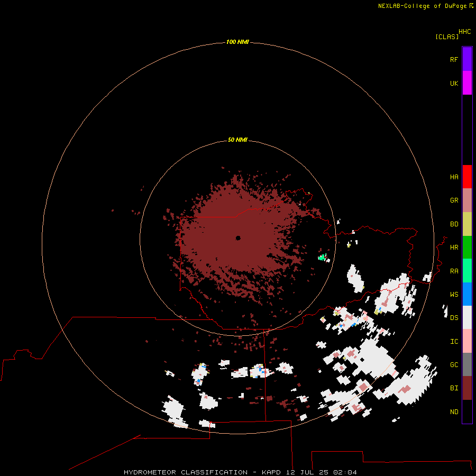476x476 pixels.
Task: Click the IC legend label
Action: pos(454,342)
